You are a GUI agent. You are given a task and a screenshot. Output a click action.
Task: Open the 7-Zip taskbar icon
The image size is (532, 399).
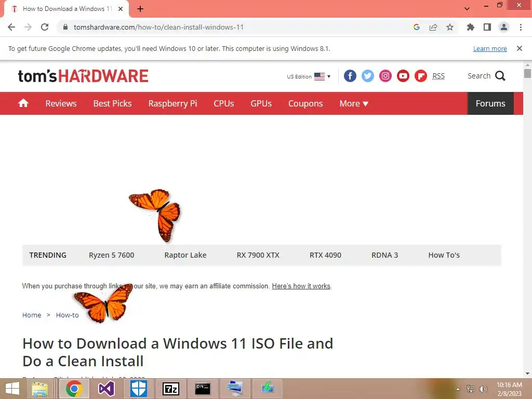coord(170,389)
